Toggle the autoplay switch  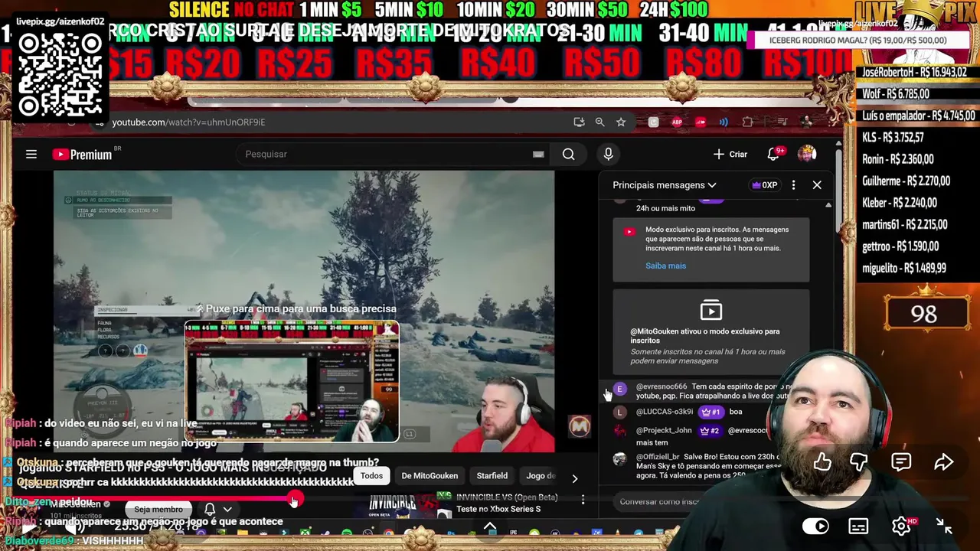click(x=815, y=527)
